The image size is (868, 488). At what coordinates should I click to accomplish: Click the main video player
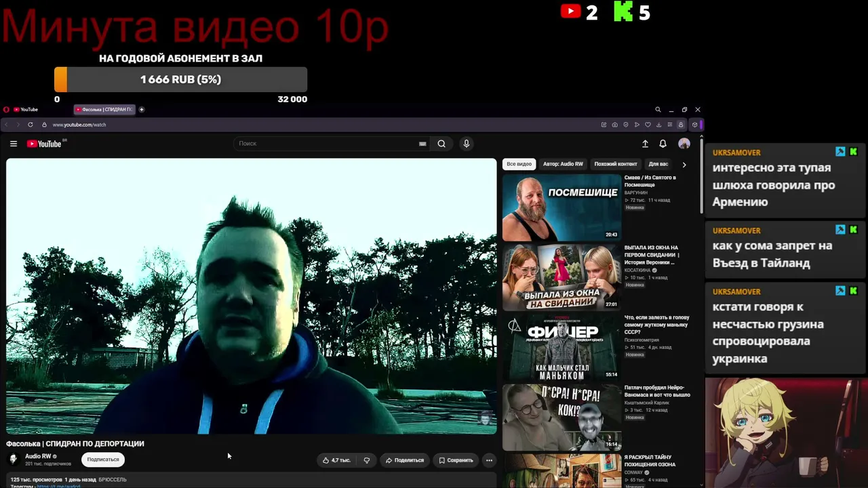[x=252, y=296]
